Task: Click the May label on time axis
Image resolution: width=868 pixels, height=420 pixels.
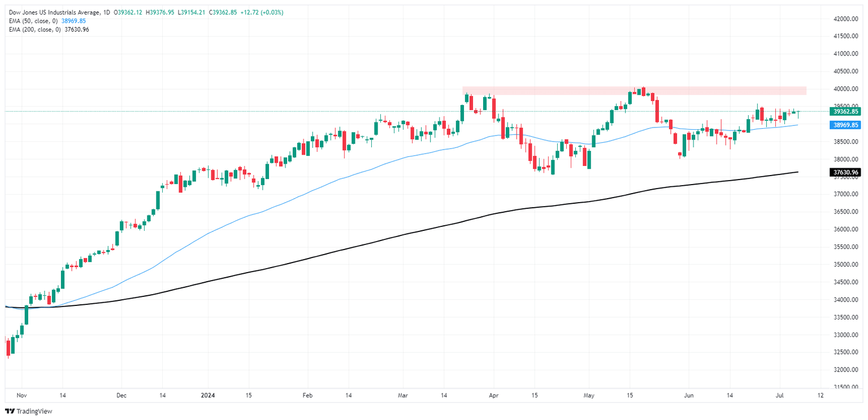Action: [x=589, y=396]
